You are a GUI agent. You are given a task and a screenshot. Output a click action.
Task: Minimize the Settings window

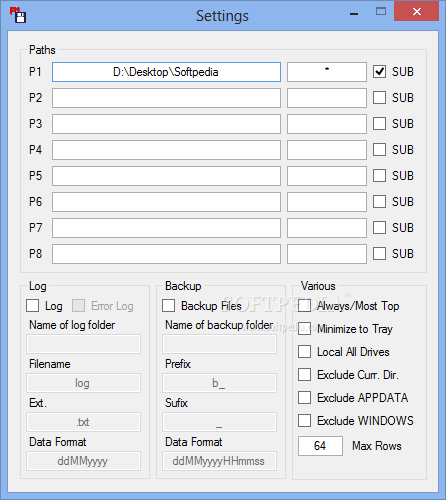354,13
